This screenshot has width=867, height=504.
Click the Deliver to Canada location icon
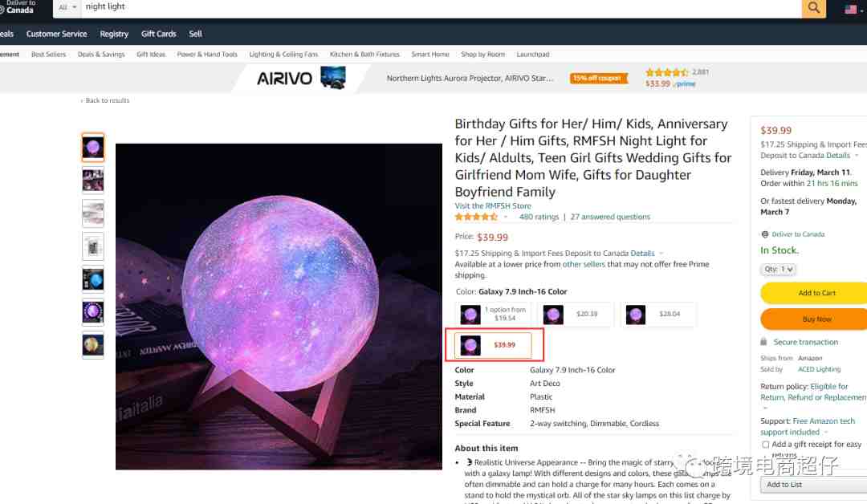pos(765,234)
